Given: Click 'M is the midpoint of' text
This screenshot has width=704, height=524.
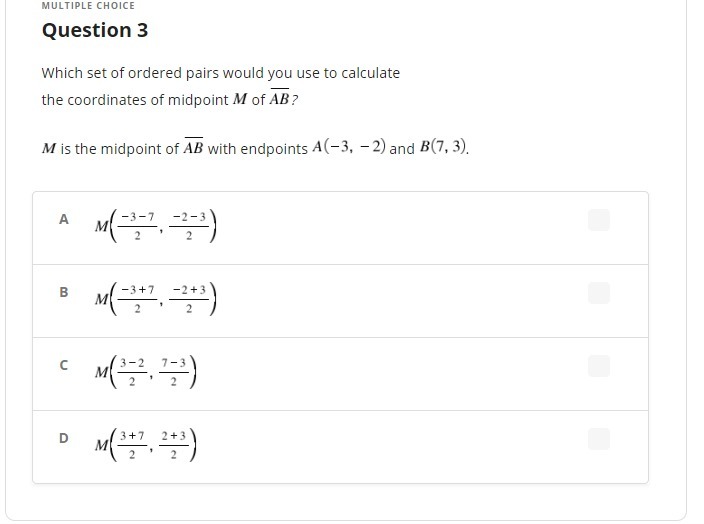Looking at the screenshot, I should [x=110, y=149].
